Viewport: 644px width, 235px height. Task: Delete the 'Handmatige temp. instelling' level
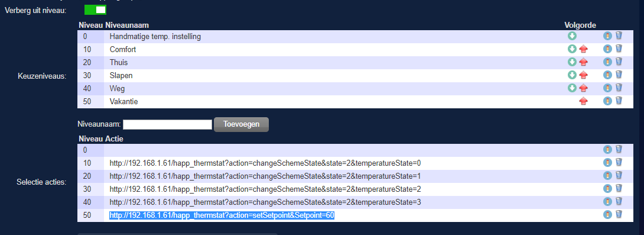tap(619, 36)
